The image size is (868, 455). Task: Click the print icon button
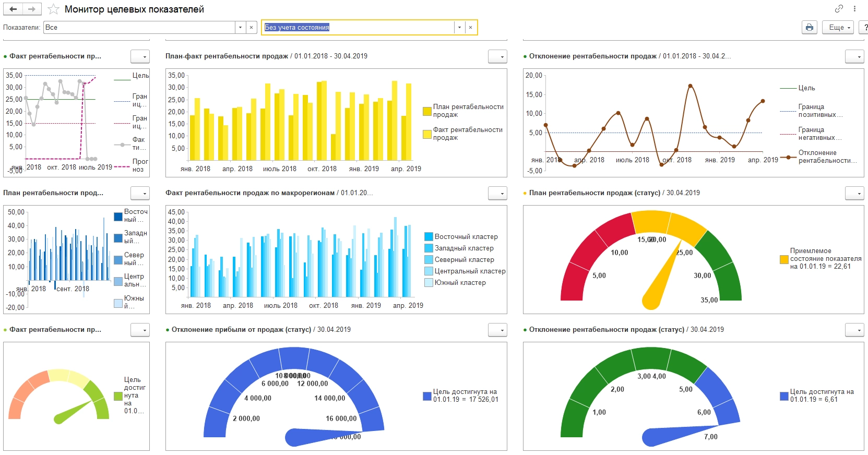[x=809, y=27]
